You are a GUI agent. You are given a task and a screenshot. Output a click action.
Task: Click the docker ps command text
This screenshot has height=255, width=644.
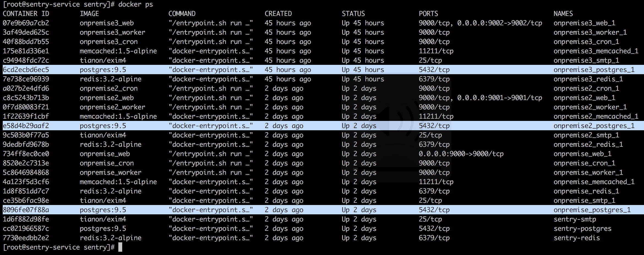point(136,4)
